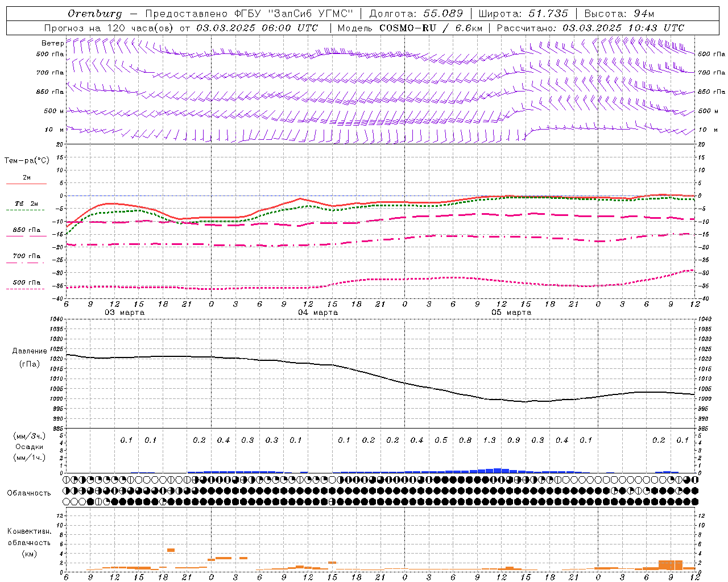Click the 'Тем-ра(°C)' temperature panel label
Viewport: 728px width, 582px height.
tap(27, 161)
